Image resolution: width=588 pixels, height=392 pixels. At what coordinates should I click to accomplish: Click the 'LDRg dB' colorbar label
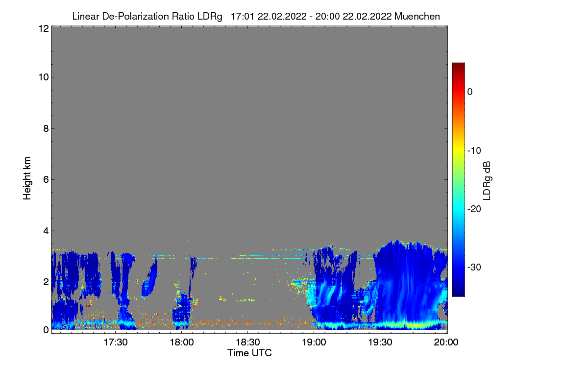pyautogui.click(x=487, y=180)
